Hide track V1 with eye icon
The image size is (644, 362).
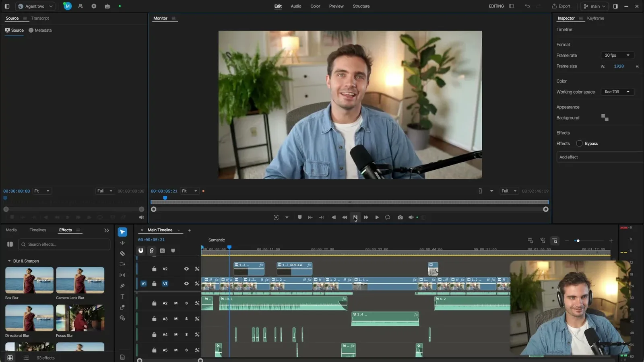[186, 284]
